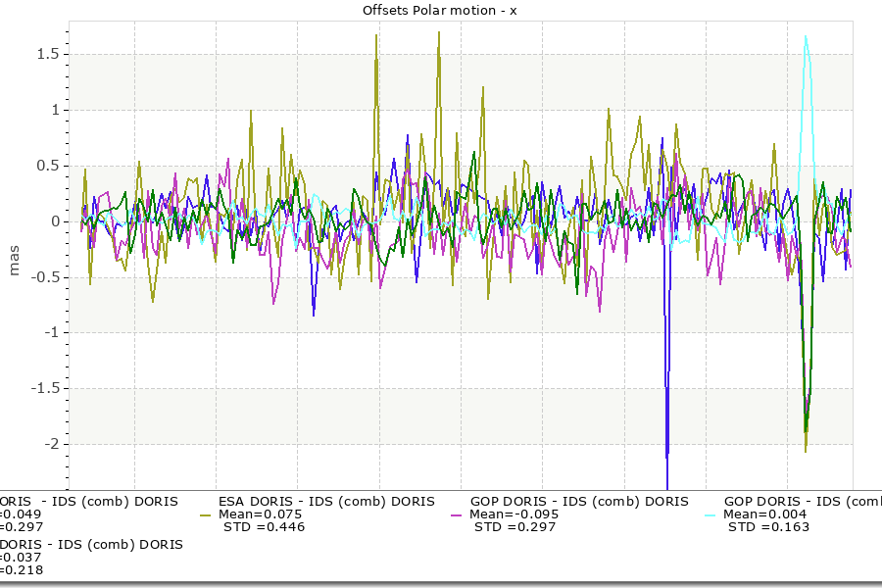Click the magenta GOP DORIS legend line marker

tap(457, 514)
